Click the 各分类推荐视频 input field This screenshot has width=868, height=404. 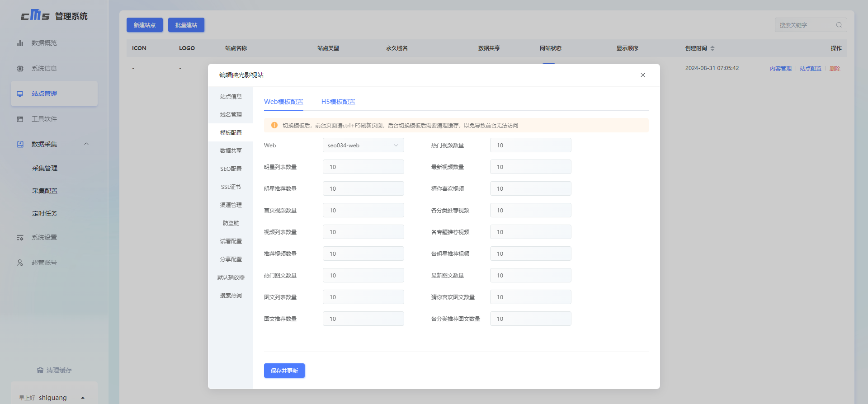[x=531, y=210]
